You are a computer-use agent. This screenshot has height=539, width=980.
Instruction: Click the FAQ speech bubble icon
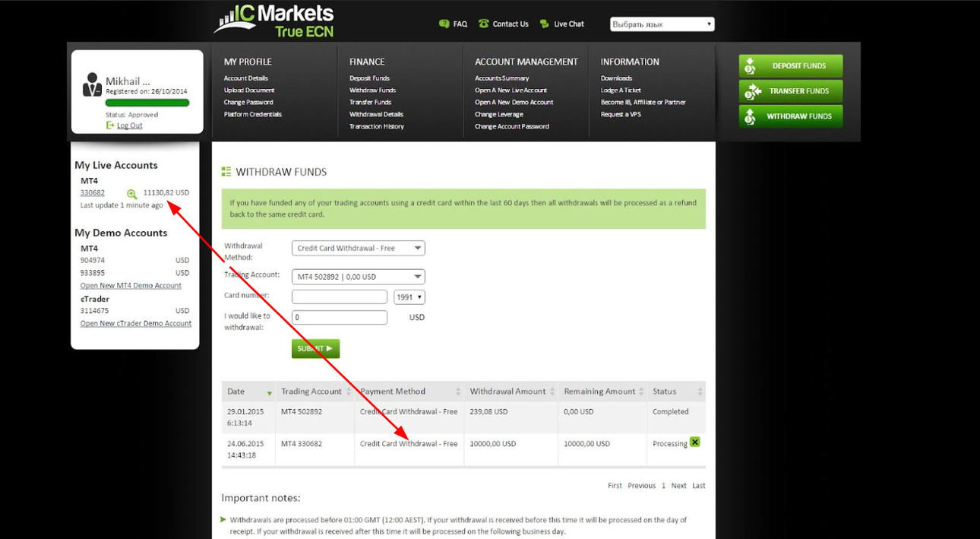click(444, 24)
